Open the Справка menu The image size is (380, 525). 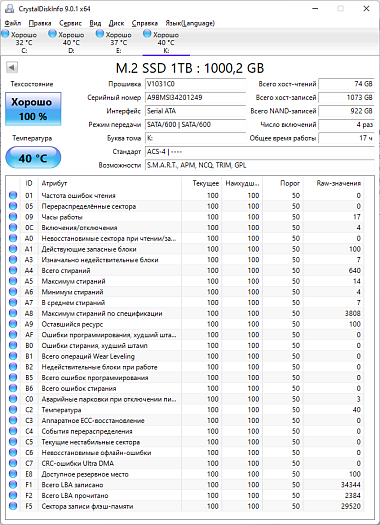point(145,23)
